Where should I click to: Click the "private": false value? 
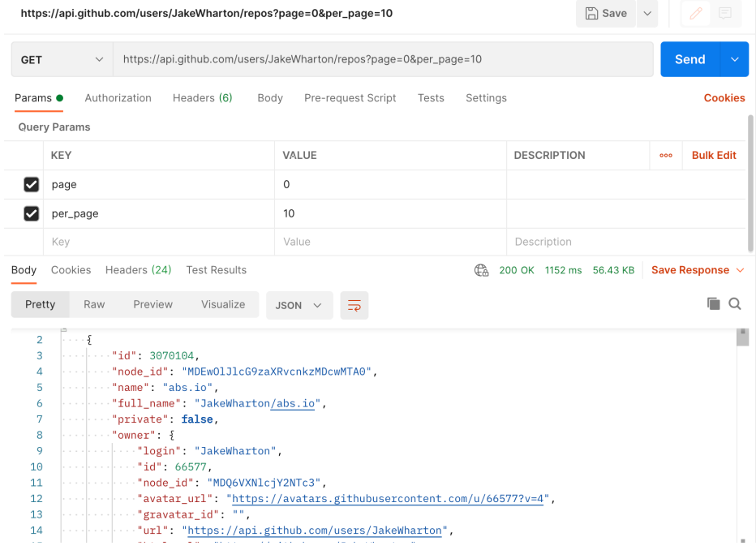click(197, 419)
